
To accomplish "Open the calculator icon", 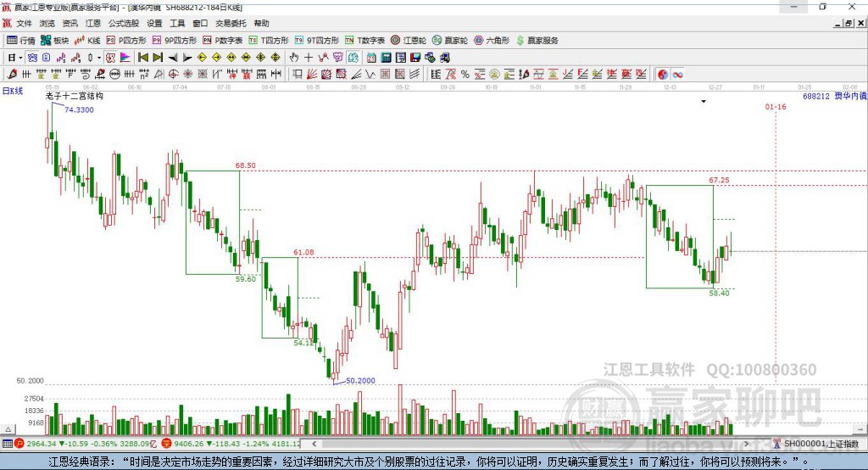I will [386, 57].
